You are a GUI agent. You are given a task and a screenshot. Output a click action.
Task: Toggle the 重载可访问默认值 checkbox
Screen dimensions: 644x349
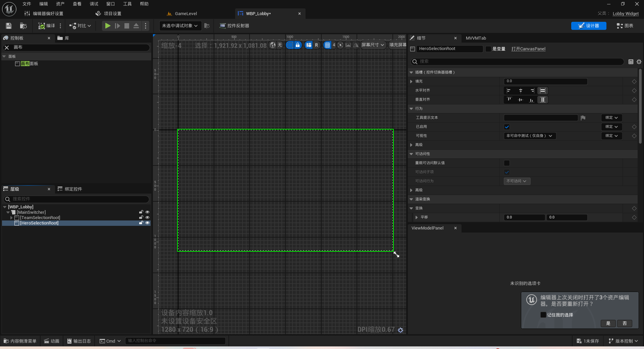coord(507,163)
